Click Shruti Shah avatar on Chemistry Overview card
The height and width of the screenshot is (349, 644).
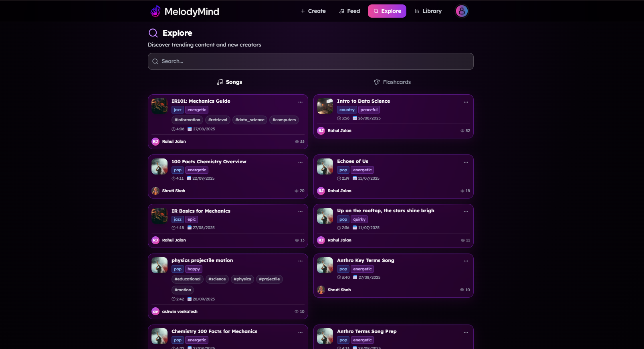[155, 191]
